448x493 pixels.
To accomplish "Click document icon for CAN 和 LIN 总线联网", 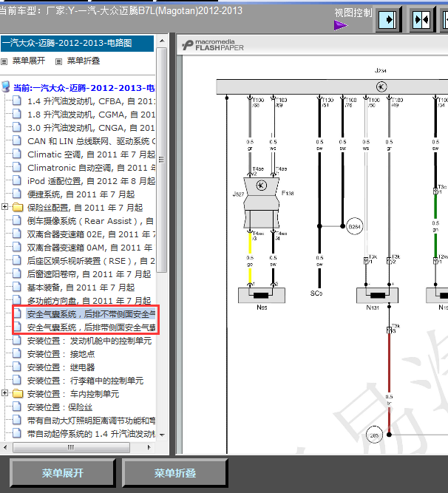I will 17,141.
